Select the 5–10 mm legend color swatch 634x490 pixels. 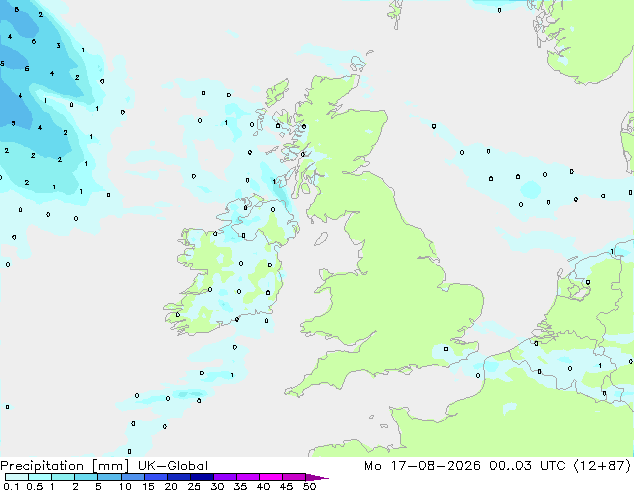109,477
